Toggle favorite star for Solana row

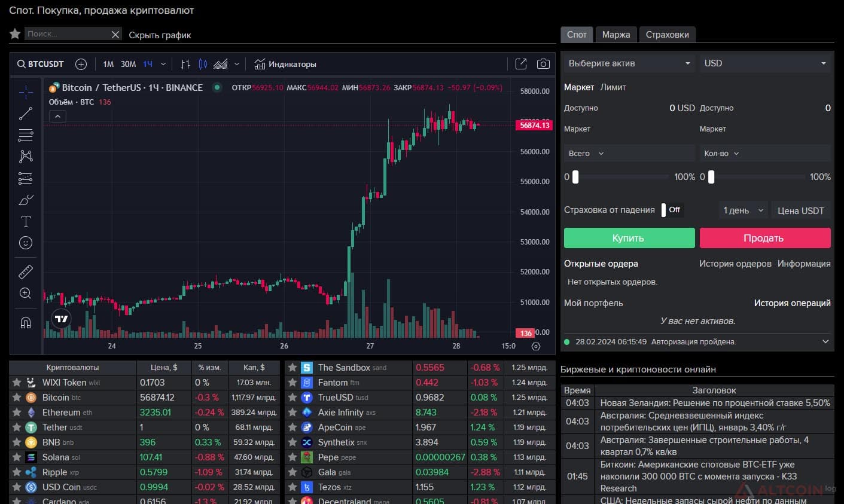tap(17, 457)
